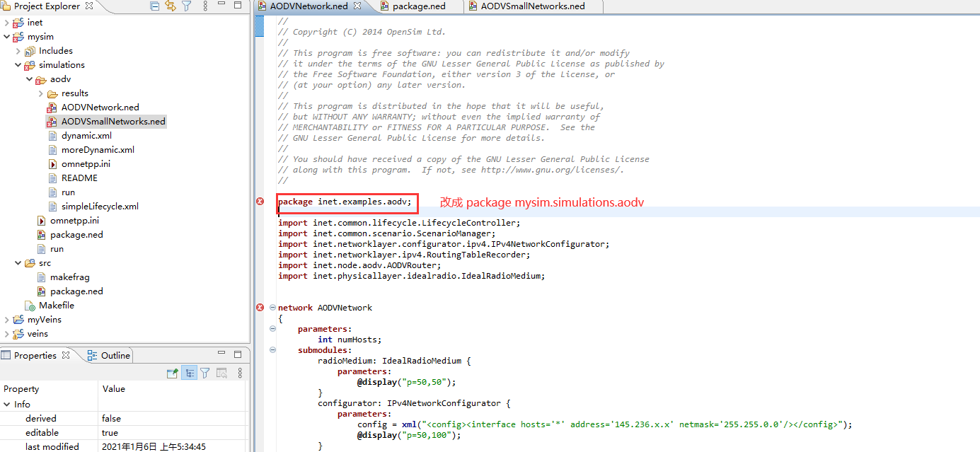Fold the parameters section in editor
Screen dimensions: 980x452
(273, 329)
